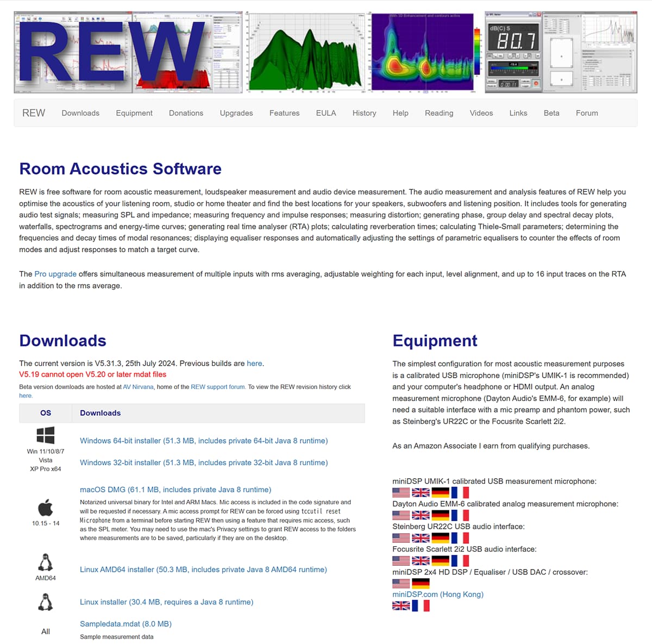Click the UK flag under Dayton Audio EMM-6
The image size is (652, 644).
(x=421, y=515)
